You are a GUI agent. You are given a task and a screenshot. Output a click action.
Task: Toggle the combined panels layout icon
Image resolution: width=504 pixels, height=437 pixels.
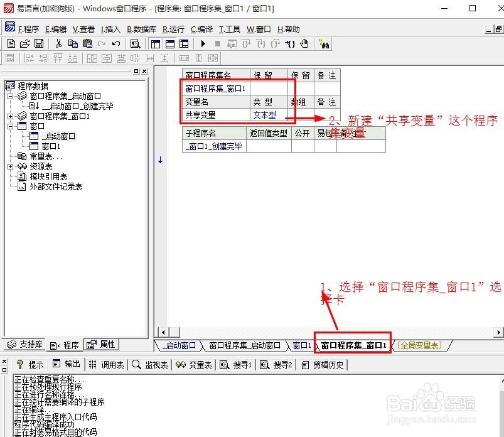tap(184, 44)
